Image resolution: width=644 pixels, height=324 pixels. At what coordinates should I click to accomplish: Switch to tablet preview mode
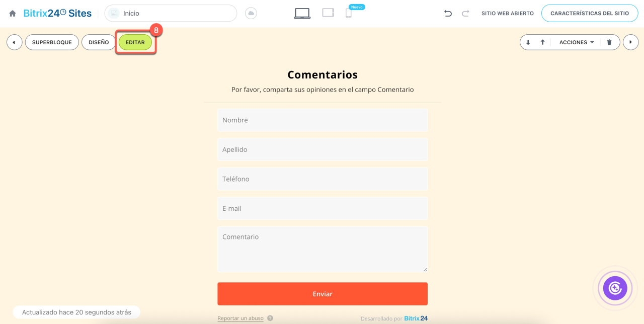pyautogui.click(x=328, y=13)
